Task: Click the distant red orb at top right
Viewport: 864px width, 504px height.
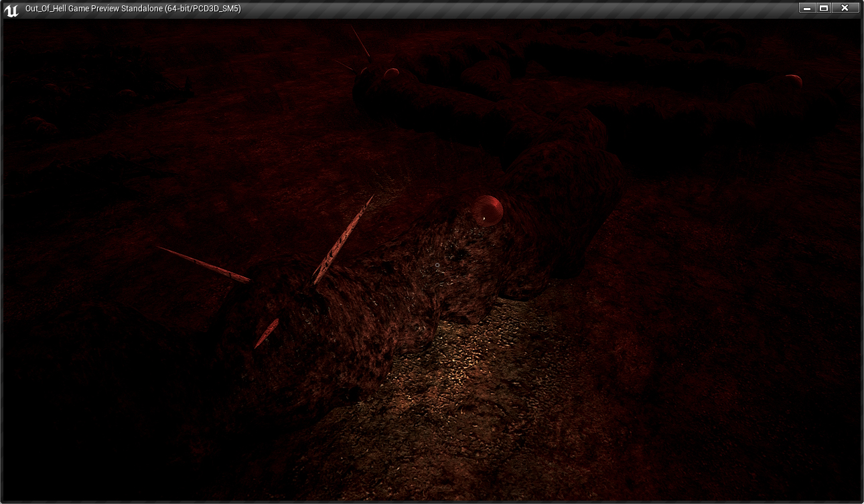Action: pos(793,81)
